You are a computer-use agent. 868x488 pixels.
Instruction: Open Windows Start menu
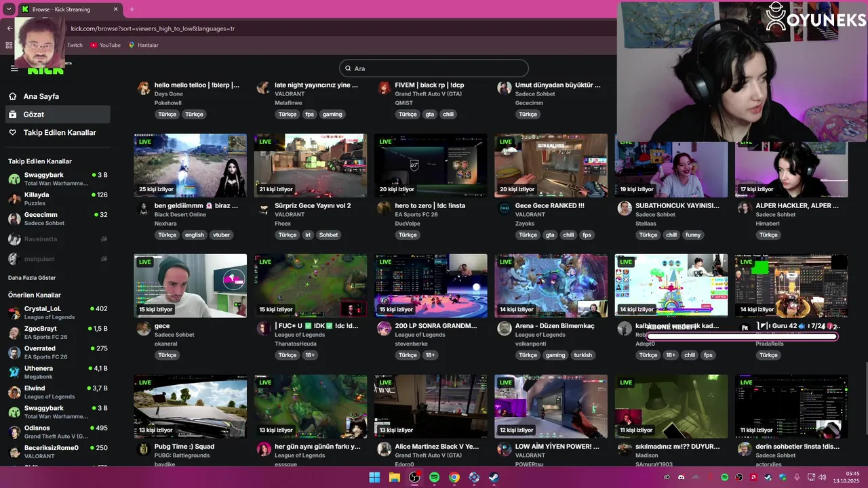pos(374,478)
